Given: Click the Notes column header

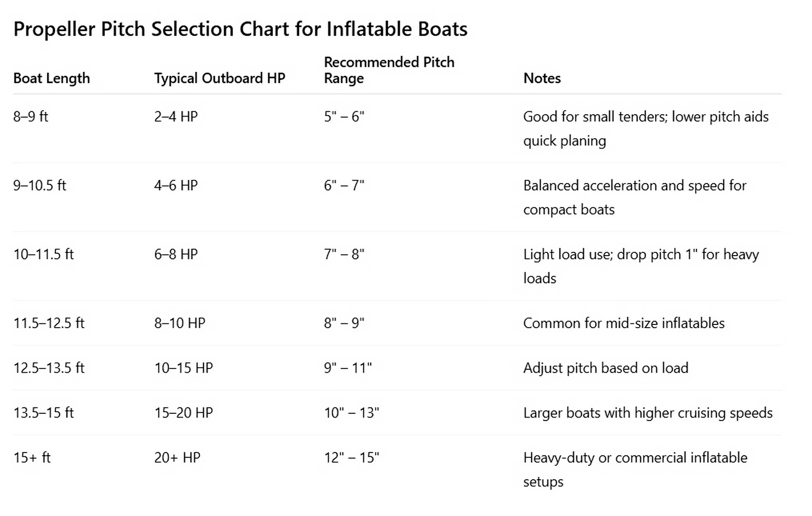Looking at the screenshot, I should click(x=542, y=78).
